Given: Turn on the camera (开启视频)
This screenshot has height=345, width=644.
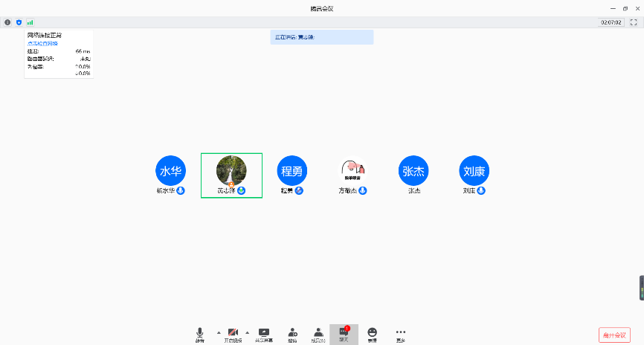Looking at the screenshot, I should [233, 334].
